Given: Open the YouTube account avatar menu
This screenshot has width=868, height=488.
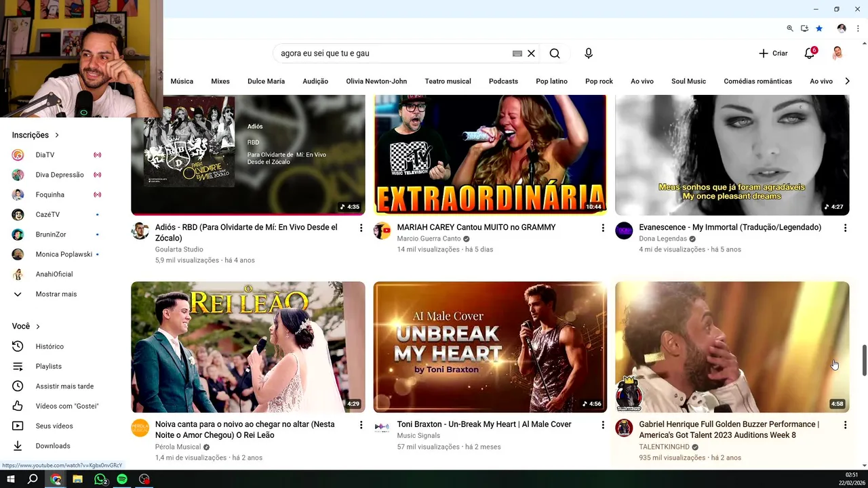Looking at the screenshot, I should tap(837, 53).
